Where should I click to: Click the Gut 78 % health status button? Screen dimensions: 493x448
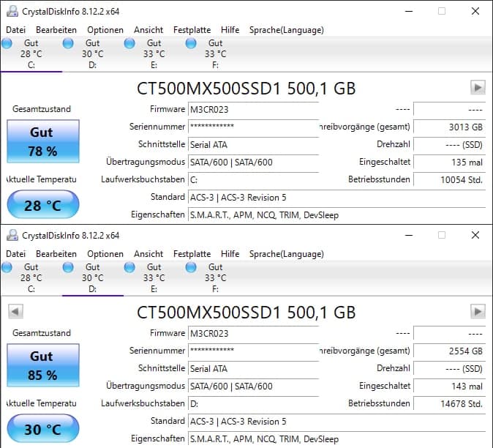pyautogui.click(x=43, y=141)
